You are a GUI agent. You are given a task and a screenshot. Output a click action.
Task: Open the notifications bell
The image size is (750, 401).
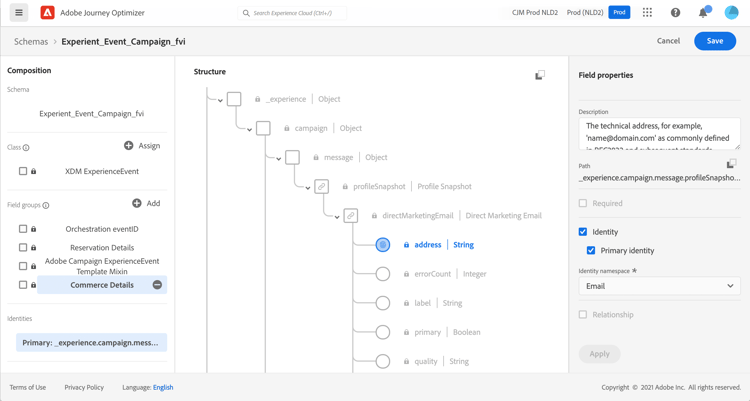click(x=703, y=13)
